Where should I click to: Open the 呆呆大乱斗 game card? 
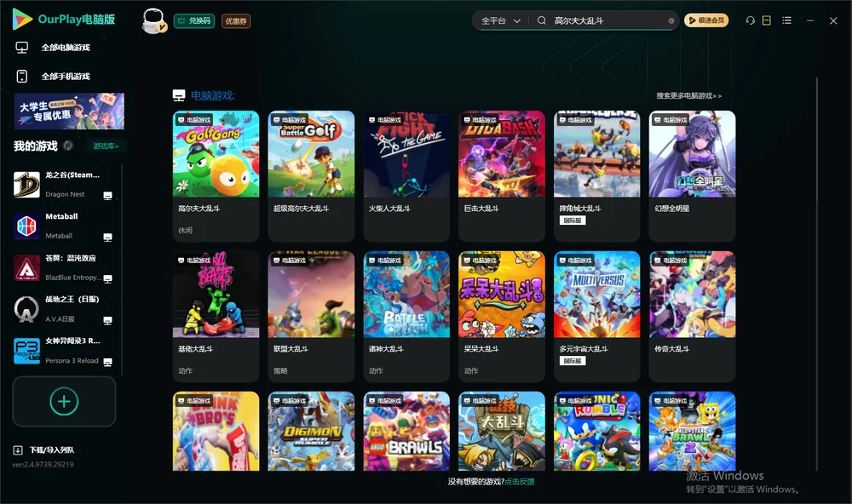point(502,317)
